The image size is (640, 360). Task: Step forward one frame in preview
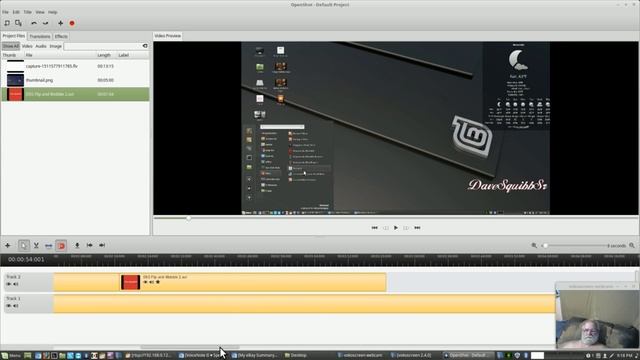click(406, 228)
